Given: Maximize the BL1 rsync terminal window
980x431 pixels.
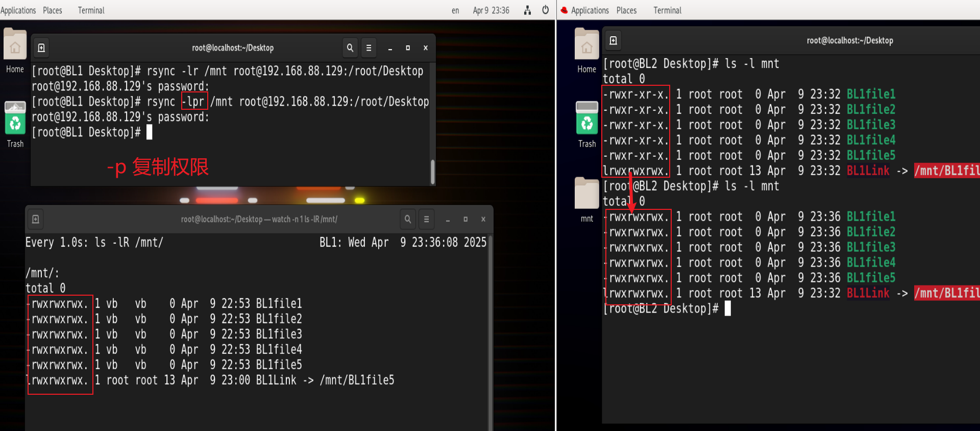Looking at the screenshot, I should (x=408, y=47).
